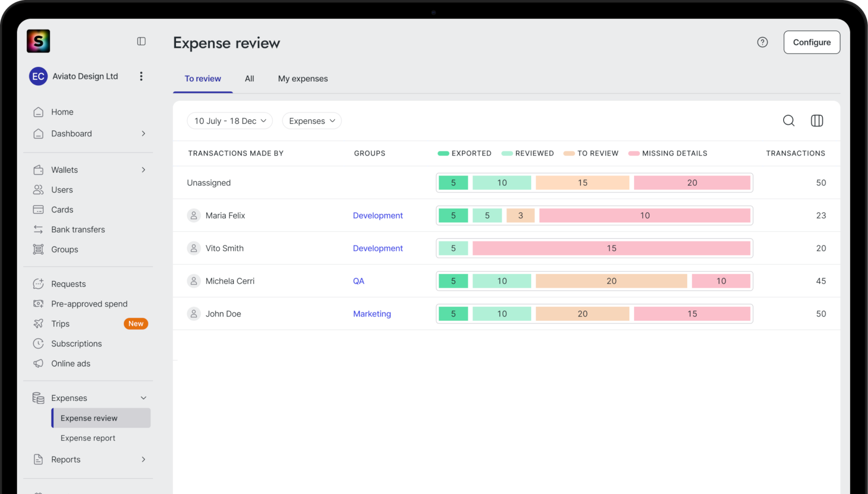Click Michela Cerri's avatar icon
This screenshot has height=494, width=868.
(x=193, y=281)
